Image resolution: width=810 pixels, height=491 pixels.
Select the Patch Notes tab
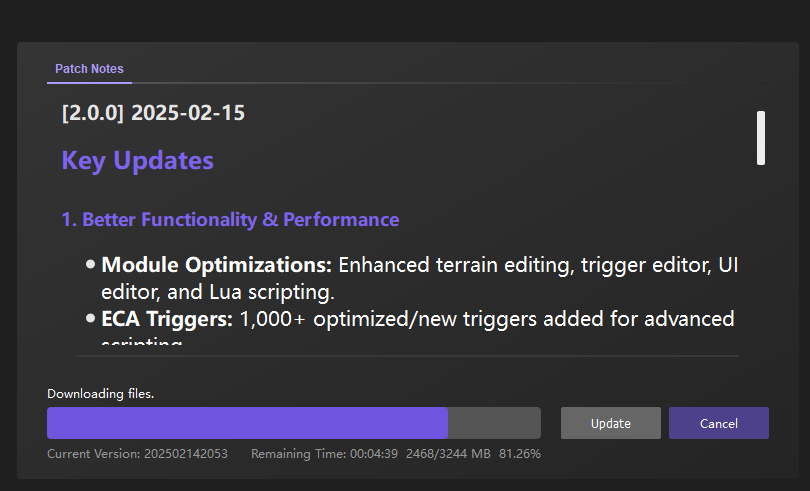(x=89, y=69)
